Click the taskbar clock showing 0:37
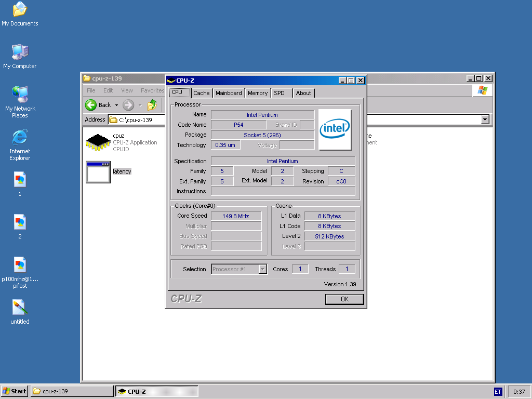Screen dimensions: 532x399 [x=519, y=392]
